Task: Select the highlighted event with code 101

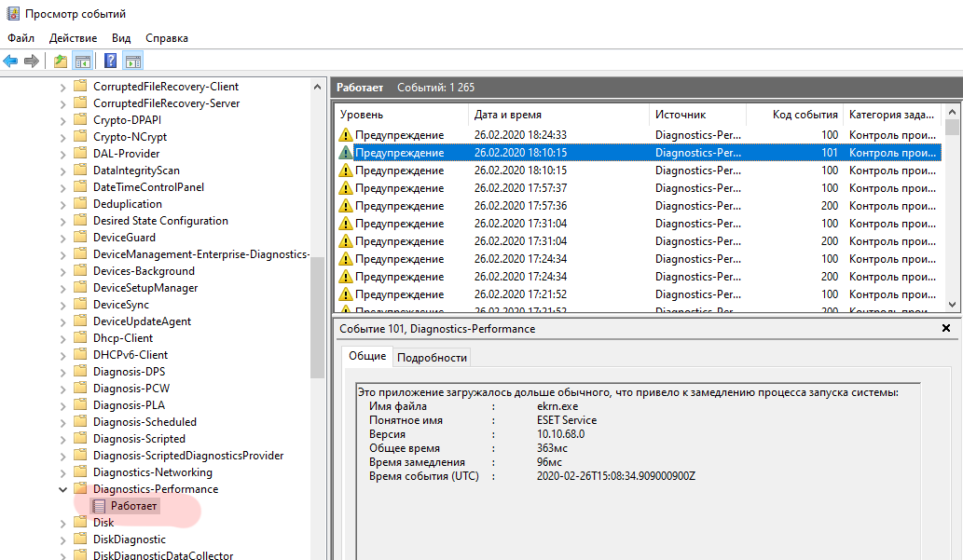Action: (638, 152)
